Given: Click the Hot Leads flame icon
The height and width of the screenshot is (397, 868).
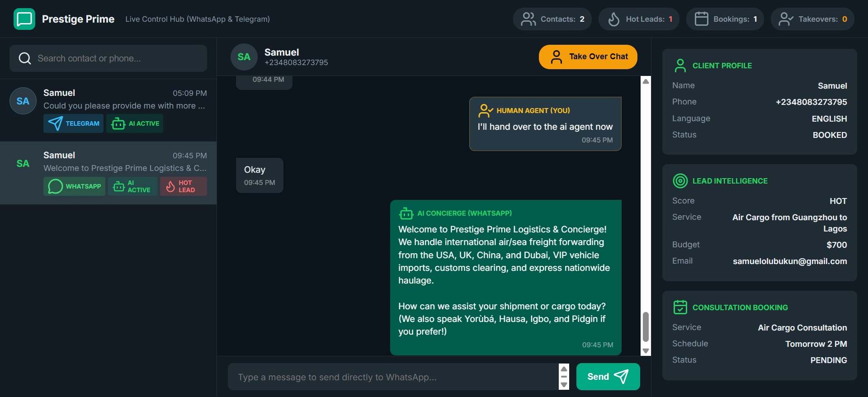Looking at the screenshot, I should pos(613,19).
